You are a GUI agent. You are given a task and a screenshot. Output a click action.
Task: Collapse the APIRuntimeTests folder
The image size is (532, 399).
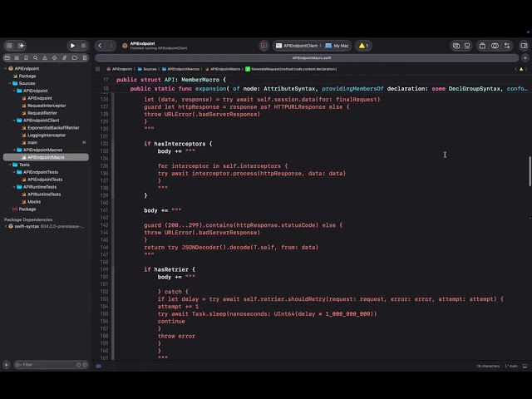pos(14,186)
